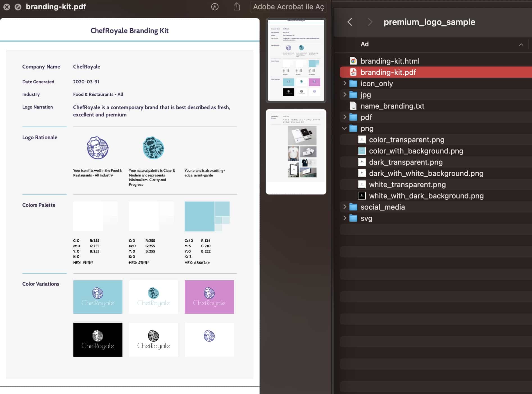The width and height of the screenshot is (532, 394).
Task: Expand the svg folder
Action: [x=345, y=218]
